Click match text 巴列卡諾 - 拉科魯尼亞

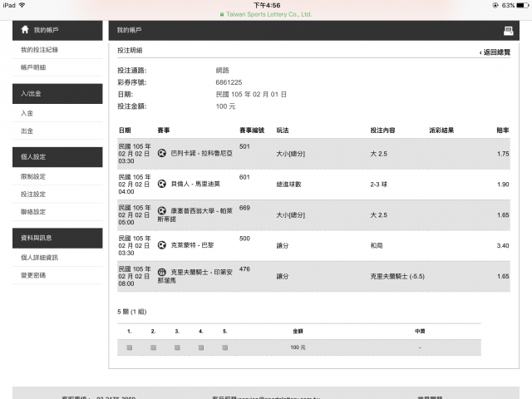click(x=201, y=153)
